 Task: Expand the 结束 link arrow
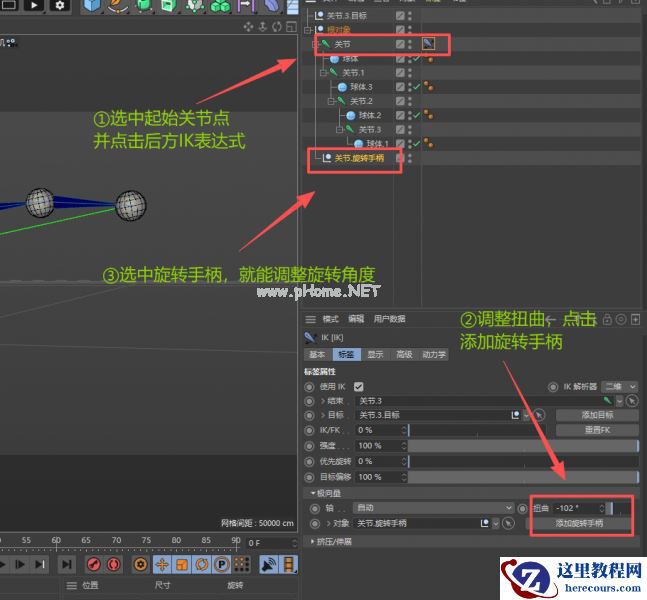(323, 401)
